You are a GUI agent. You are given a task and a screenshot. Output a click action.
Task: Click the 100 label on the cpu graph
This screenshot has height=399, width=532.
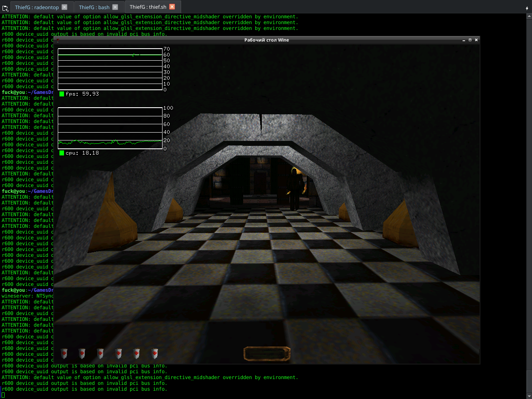tap(168, 108)
